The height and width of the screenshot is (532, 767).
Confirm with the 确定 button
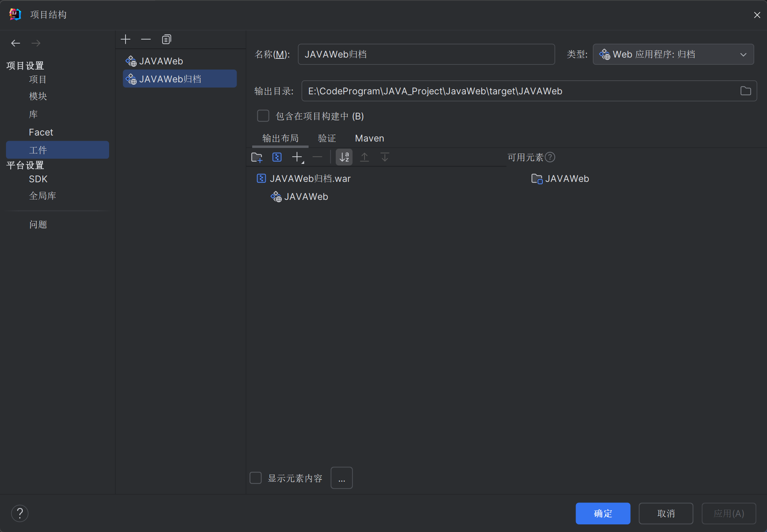point(603,513)
